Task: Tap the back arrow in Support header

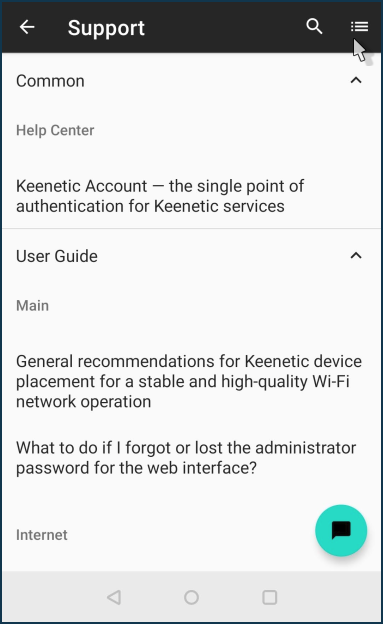Action: tap(27, 27)
